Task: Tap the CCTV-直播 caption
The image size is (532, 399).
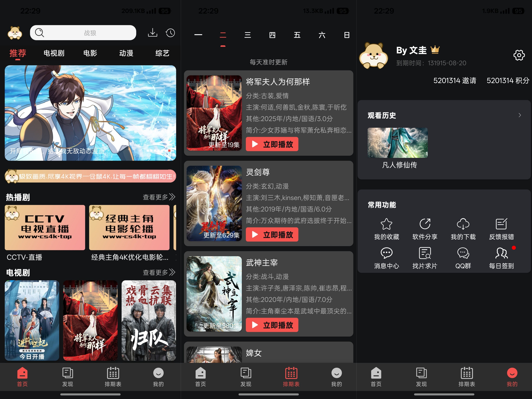Action: 25,257
